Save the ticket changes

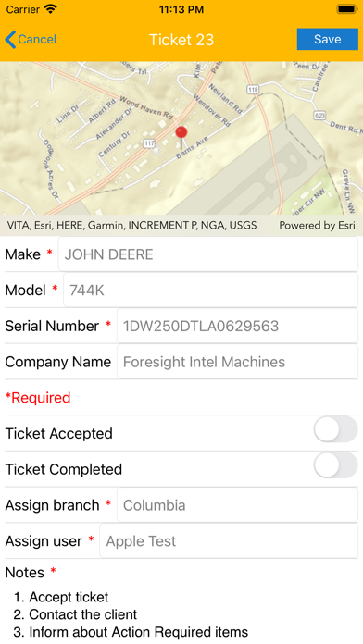pos(328,39)
